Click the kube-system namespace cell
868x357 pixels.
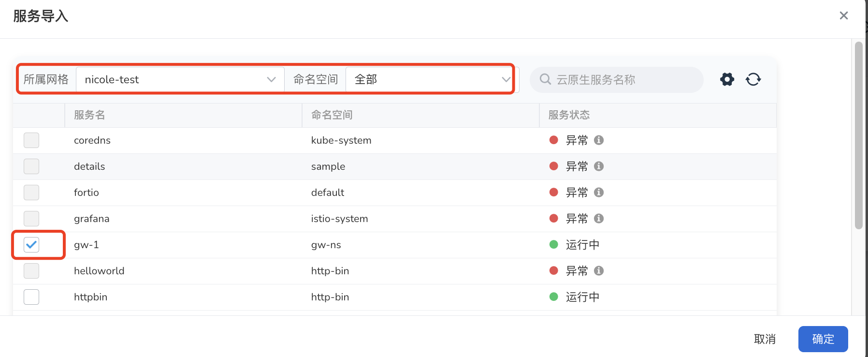coord(341,140)
